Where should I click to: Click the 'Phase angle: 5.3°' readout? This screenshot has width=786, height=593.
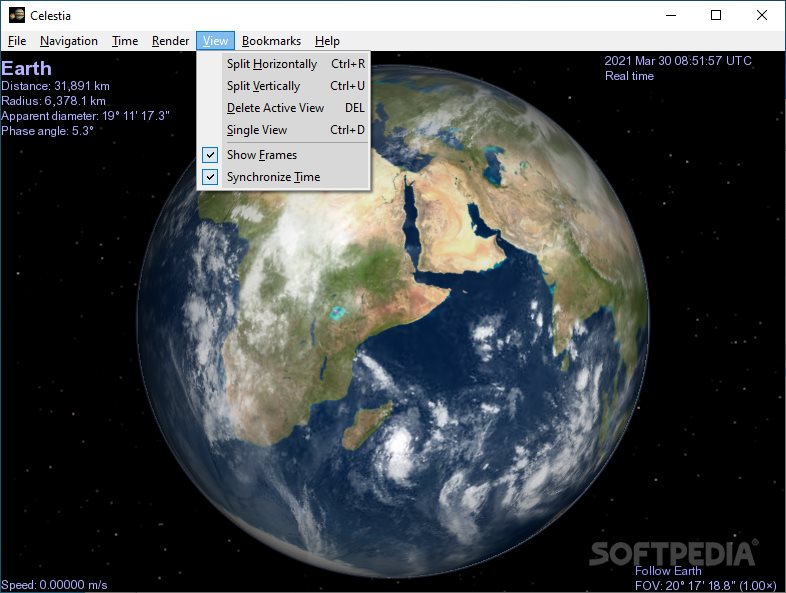coord(48,131)
